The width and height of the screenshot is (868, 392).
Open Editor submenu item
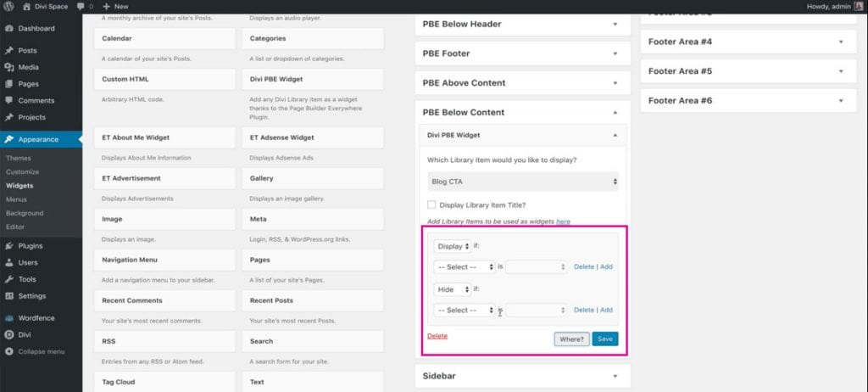tap(15, 227)
